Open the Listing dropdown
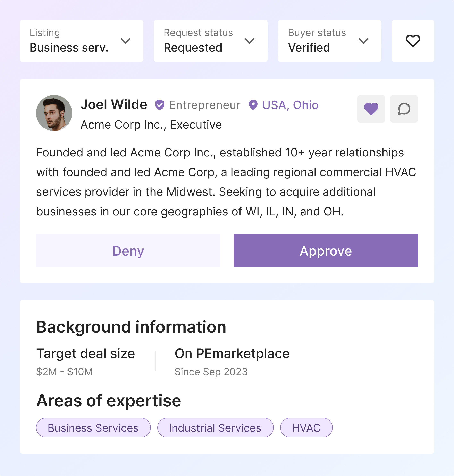 click(81, 41)
